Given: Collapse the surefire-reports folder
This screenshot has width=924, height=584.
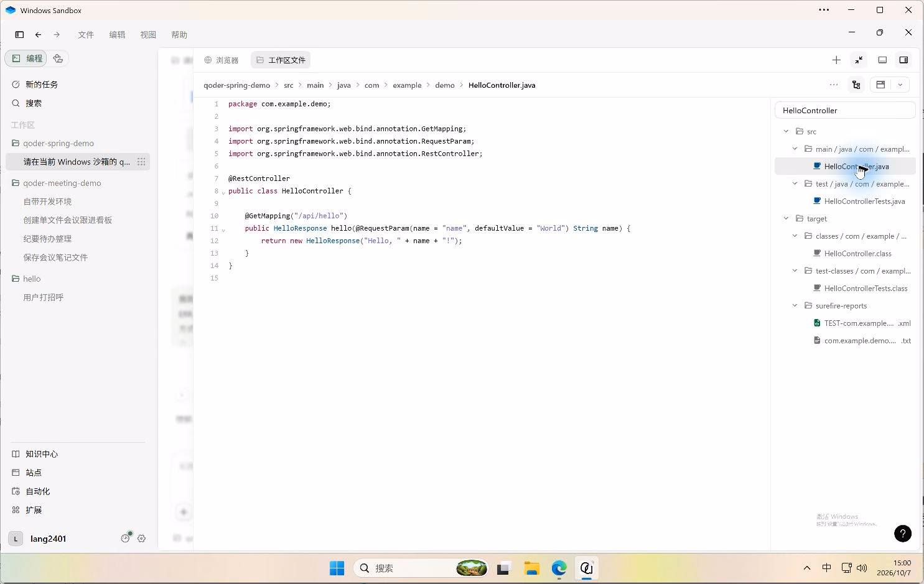Looking at the screenshot, I should (795, 306).
